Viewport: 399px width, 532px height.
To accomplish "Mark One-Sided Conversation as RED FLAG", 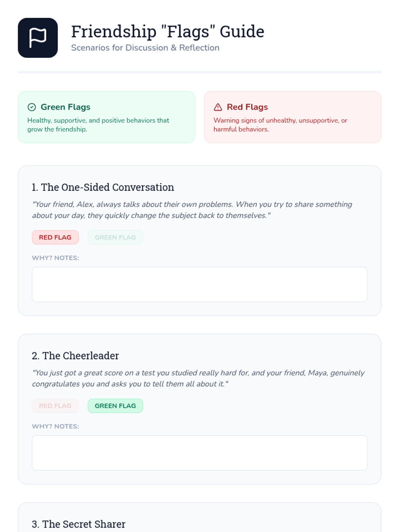I will pos(55,237).
